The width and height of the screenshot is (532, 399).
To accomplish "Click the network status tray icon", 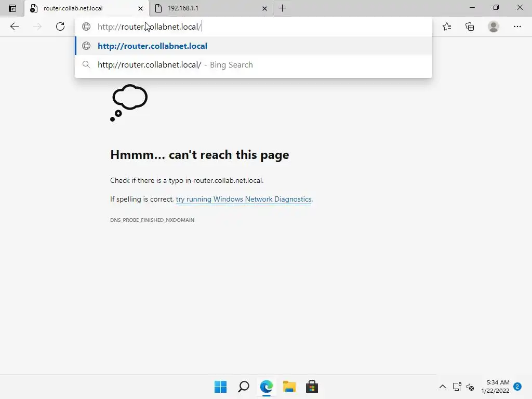I will click(457, 387).
